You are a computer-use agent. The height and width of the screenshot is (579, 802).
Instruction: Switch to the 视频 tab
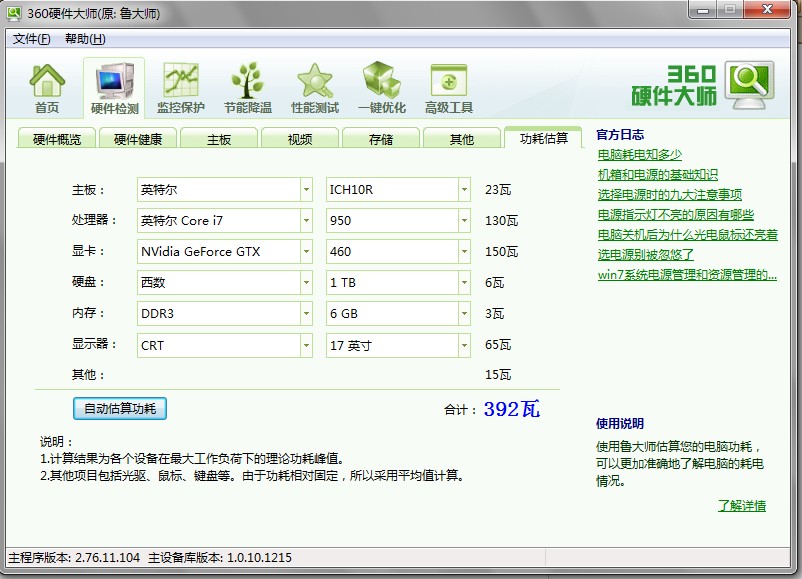coord(300,139)
